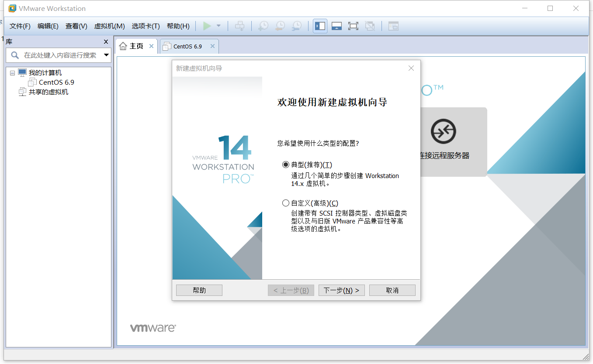Open the snapshot manager toolbar icon
Image resolution: width=593 pixels, height=364 pixels.
pyautogui.click(x=296, y=26)
